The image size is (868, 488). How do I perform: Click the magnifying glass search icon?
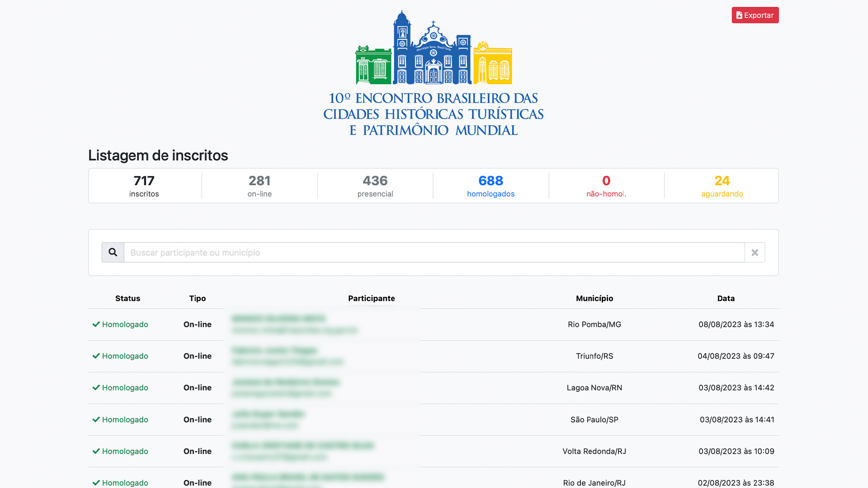point(113,252)
